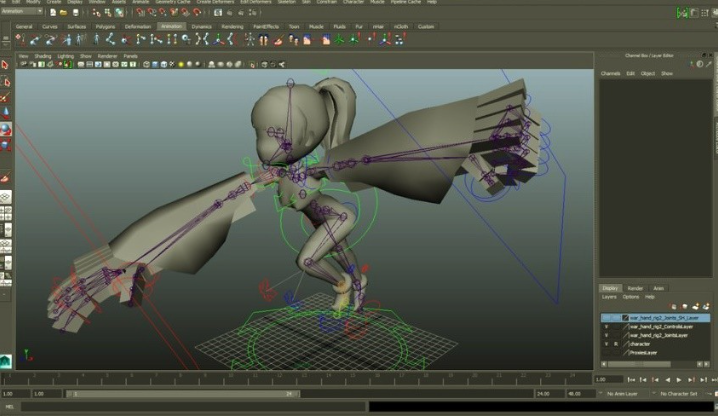Open the viewport Renderer menu
Image resolution: width=718 pixels, height=416 pixels.
108,56
